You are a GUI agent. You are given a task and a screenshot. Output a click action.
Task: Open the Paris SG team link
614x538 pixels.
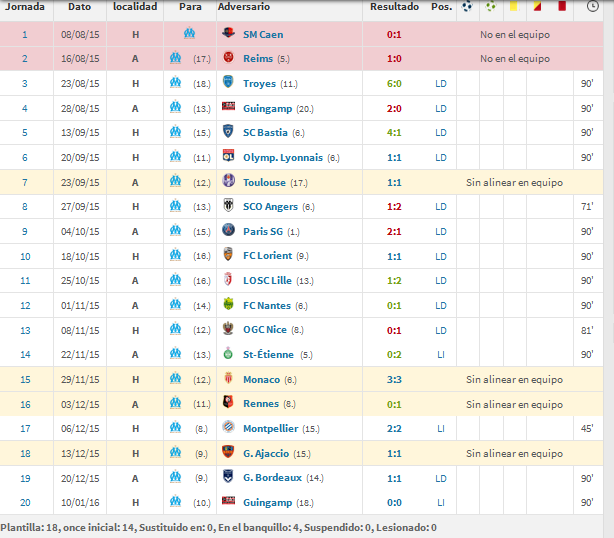click(x=263, y=231)
